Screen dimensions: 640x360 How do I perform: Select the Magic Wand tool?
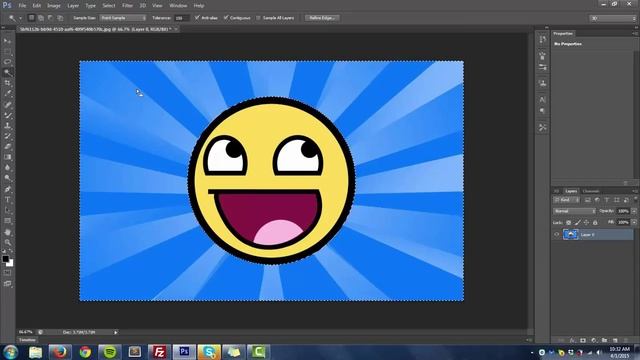tap(7, 73)
